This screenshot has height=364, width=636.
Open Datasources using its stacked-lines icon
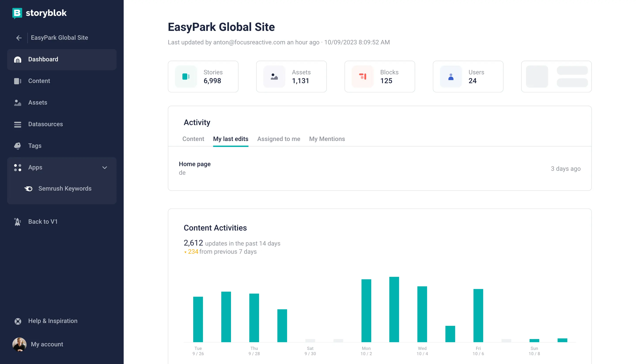tap(17, 124)
